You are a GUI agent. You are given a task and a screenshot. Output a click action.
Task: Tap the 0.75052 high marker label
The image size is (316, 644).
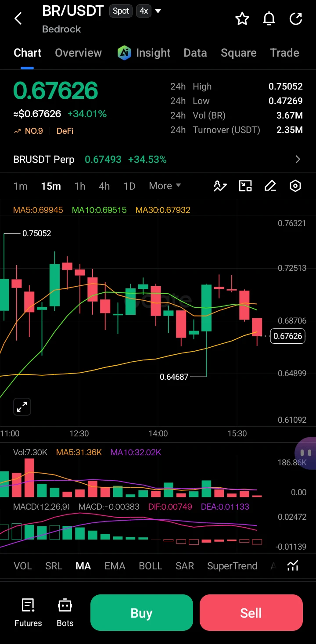[37, 234]
